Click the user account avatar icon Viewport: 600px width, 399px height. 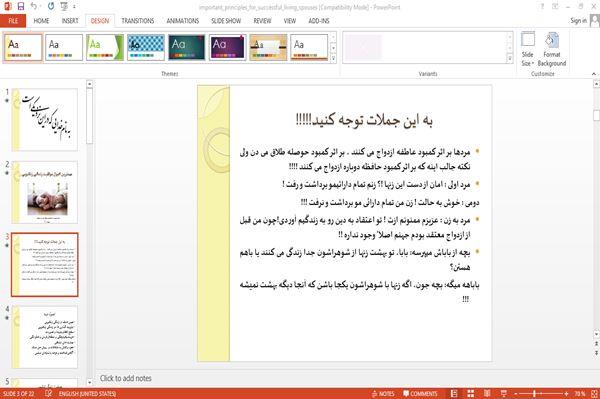pyautogui.click(x=595, y=20)
